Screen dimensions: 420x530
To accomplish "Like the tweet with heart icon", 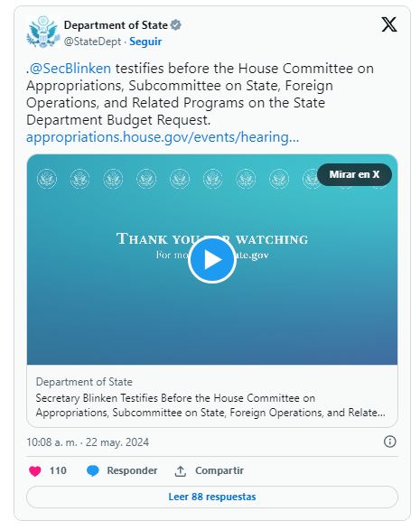I will coord(35,470).
